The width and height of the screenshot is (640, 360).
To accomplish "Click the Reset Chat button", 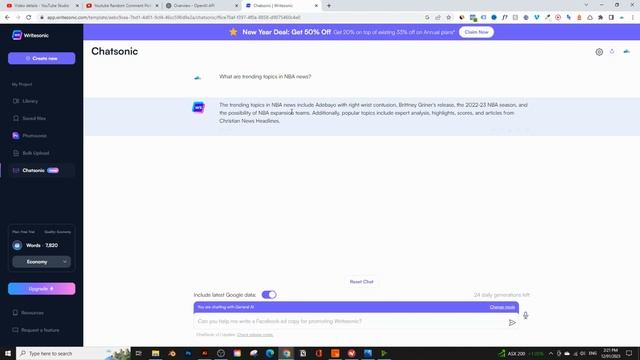I will [362, 282].
